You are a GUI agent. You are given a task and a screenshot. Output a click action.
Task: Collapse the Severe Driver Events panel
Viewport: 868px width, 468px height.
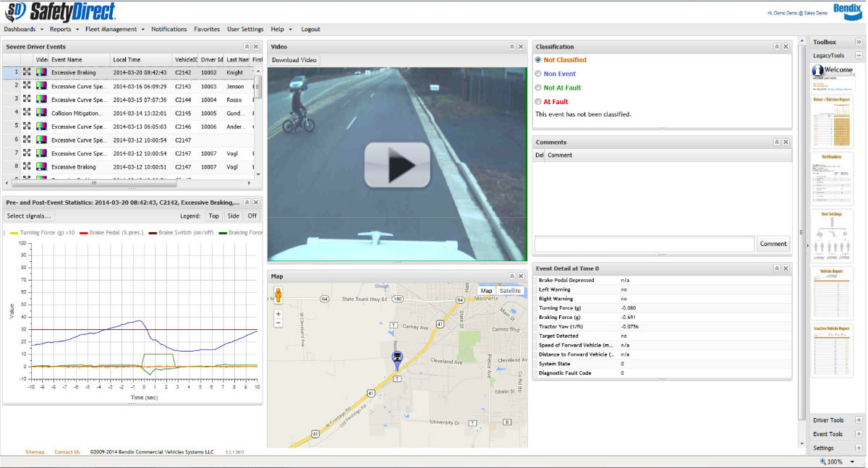(248, 46)
